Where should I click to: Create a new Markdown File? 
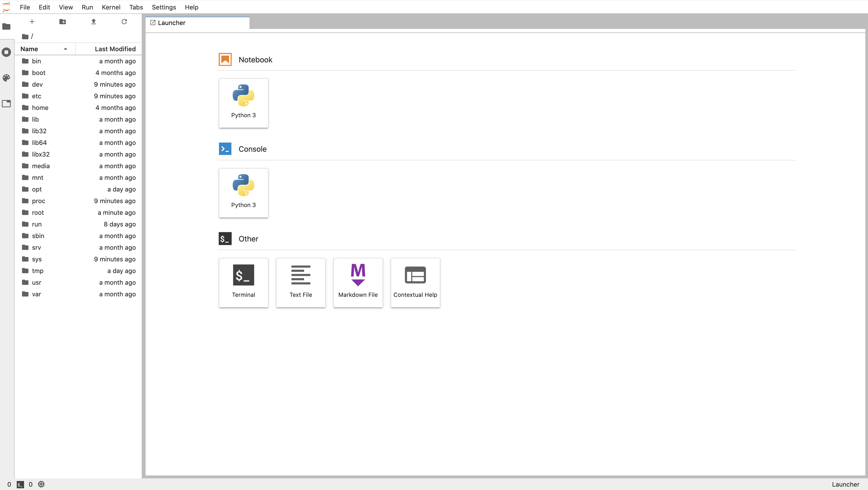358,282
